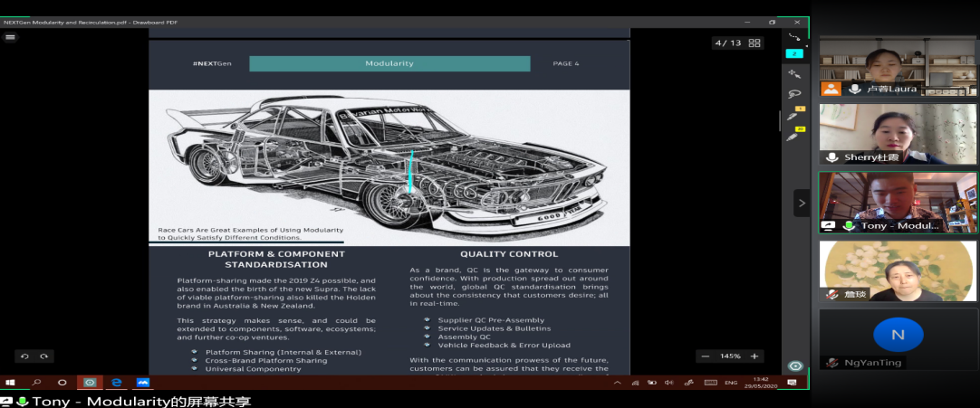Open the hamburger menu in Drawboard PDF
Image resolution: width=980 pixels, height=408 pixels.
(x=10, y=37)
